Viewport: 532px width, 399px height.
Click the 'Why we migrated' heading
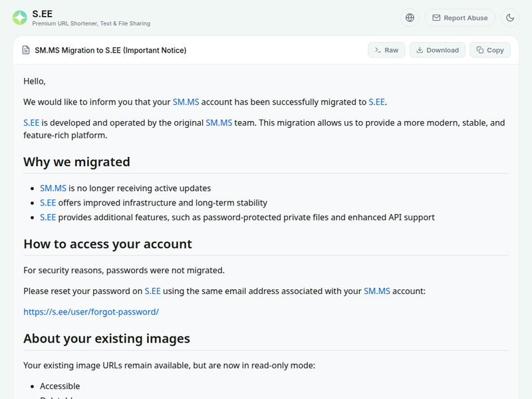click(76, 162)
